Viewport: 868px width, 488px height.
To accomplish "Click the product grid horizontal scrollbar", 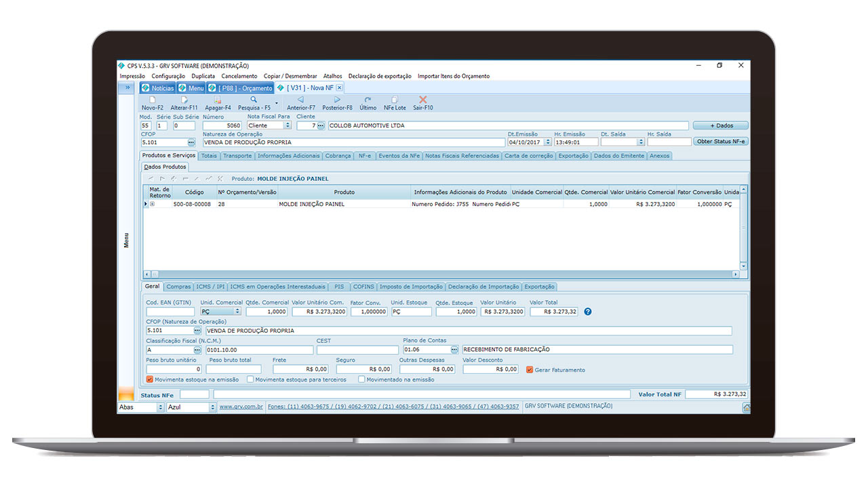I will [441, 274].
